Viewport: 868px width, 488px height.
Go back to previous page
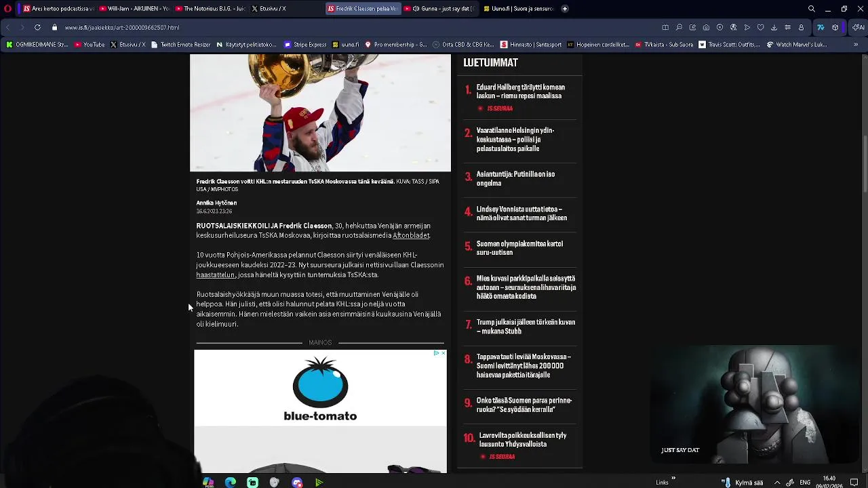8,28
